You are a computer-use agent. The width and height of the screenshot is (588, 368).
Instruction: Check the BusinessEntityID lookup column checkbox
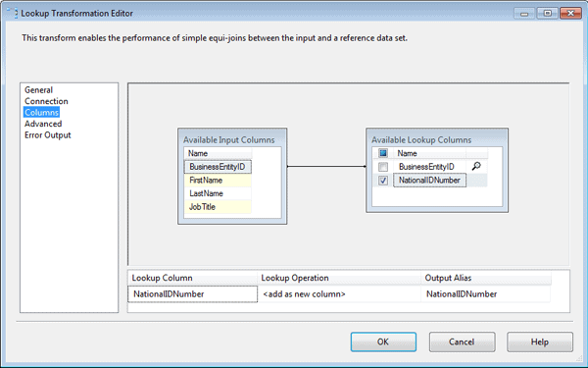[x=383, y=167]
